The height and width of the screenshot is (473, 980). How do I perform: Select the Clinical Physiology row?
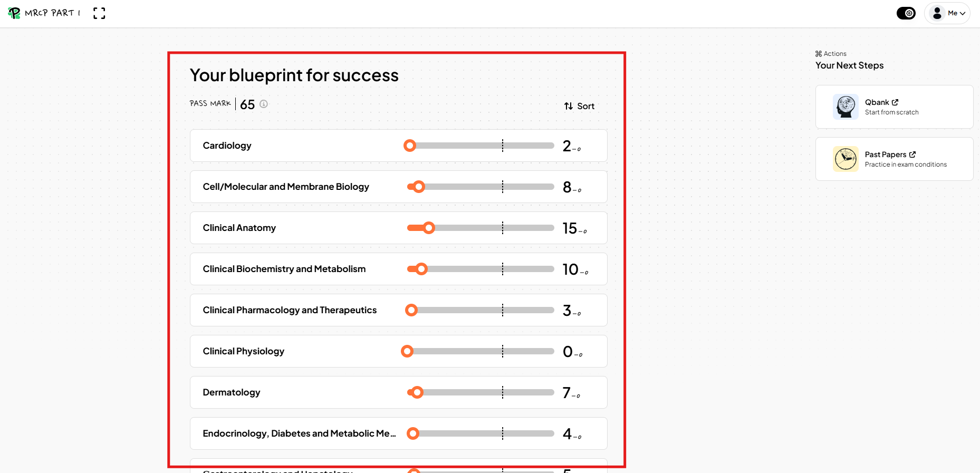399,351
